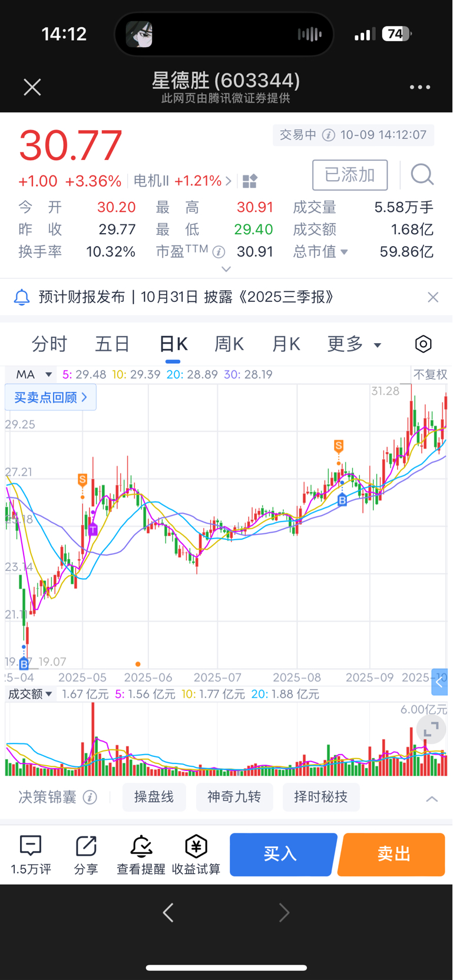Switch to the 分时 chart tab
This screenshot has height=980, width=453.
pyautogui.click(x=49, y=344)
